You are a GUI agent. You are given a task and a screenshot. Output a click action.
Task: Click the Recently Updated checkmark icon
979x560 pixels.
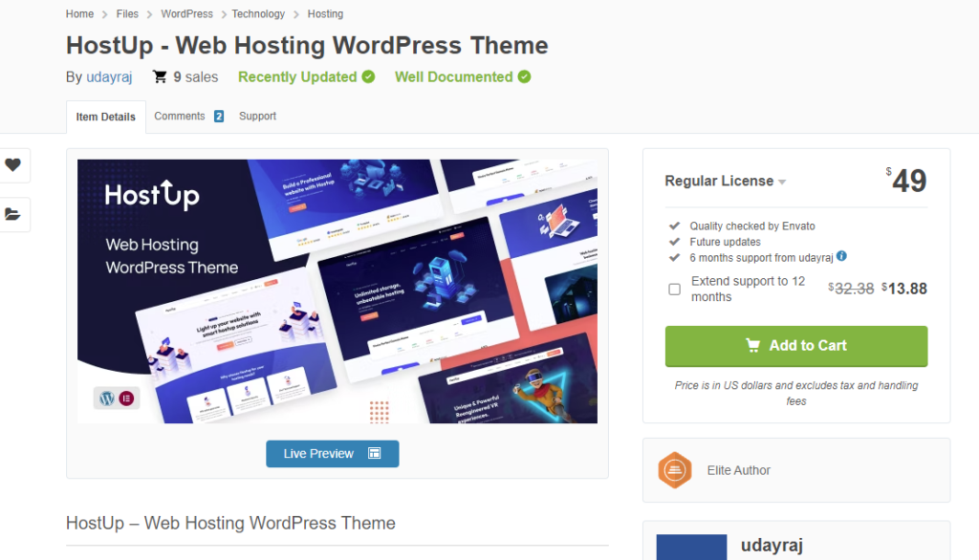[x=368, y=76]
